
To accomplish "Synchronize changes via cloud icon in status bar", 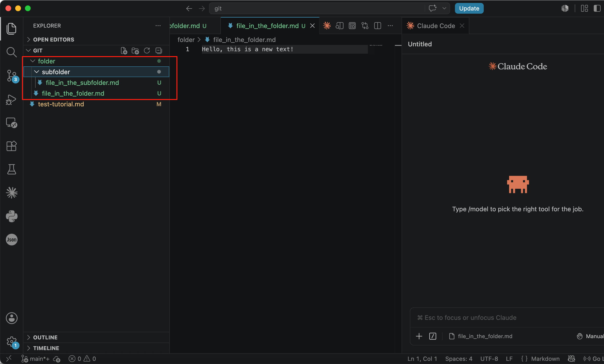I will pyautogui.click(x=57, y=359).
